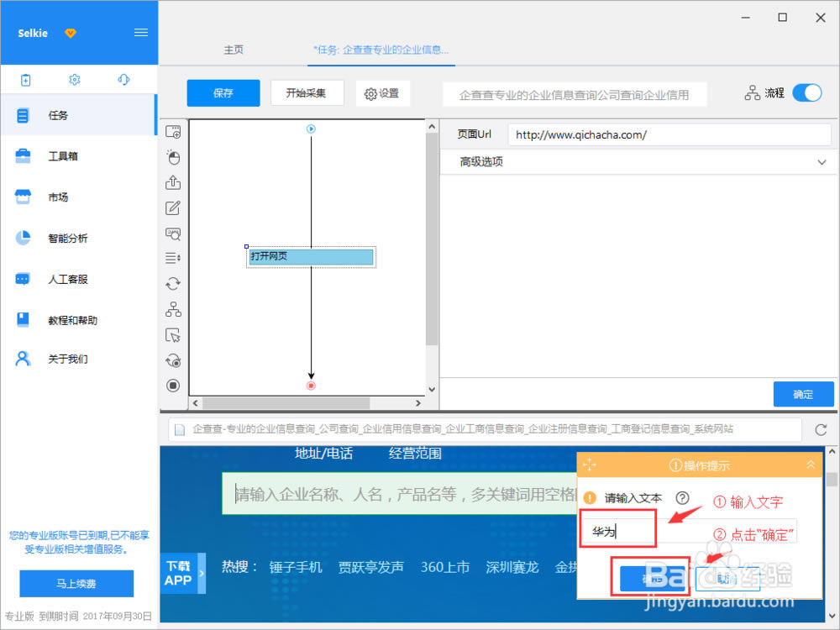The height and width of the screenshot is (630, 840).
Task: Click the page document icon beside browser title
Action: [x=180, y=429]
